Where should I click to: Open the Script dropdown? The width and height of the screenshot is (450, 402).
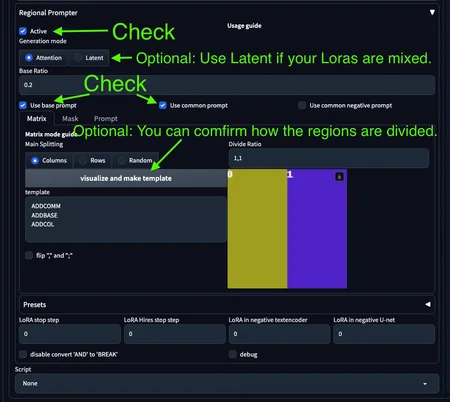click(227, 383)
